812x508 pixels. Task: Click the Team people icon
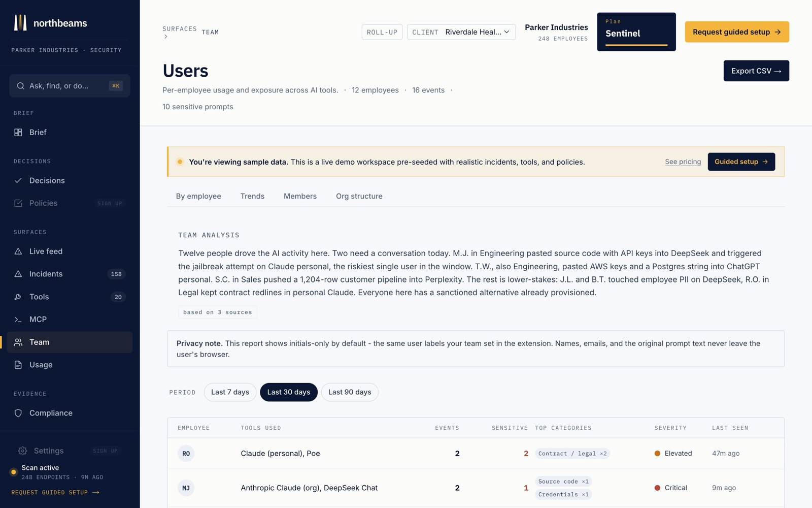click(18, 342)
